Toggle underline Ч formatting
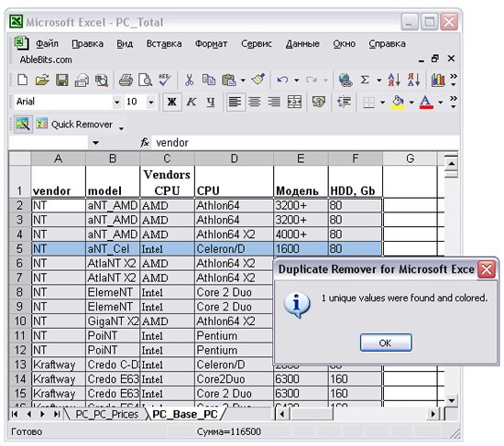Image resolution: width=504 pixels, height=446 pixels. point(211,103)
